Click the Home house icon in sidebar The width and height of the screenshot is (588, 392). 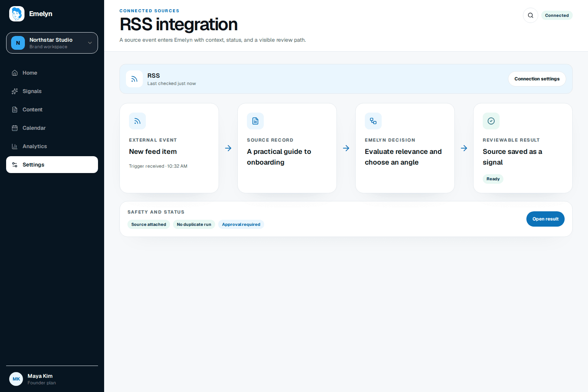(15, 73)
